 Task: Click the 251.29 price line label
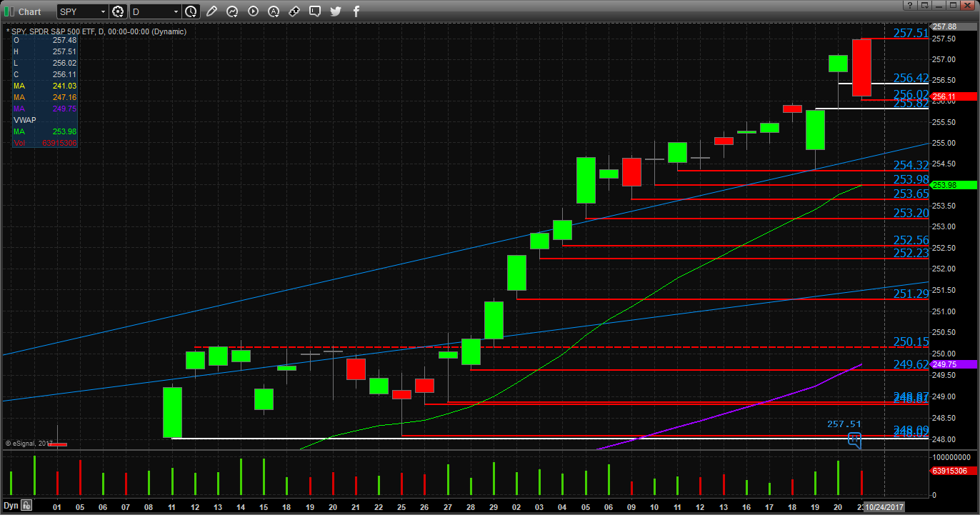pyautogui.click(x=911, y=293)
